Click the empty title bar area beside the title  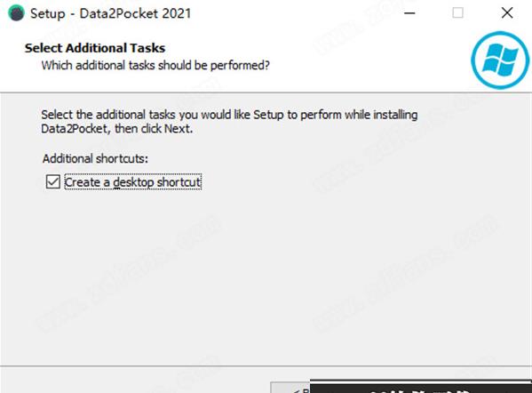(x=295, y=13)
